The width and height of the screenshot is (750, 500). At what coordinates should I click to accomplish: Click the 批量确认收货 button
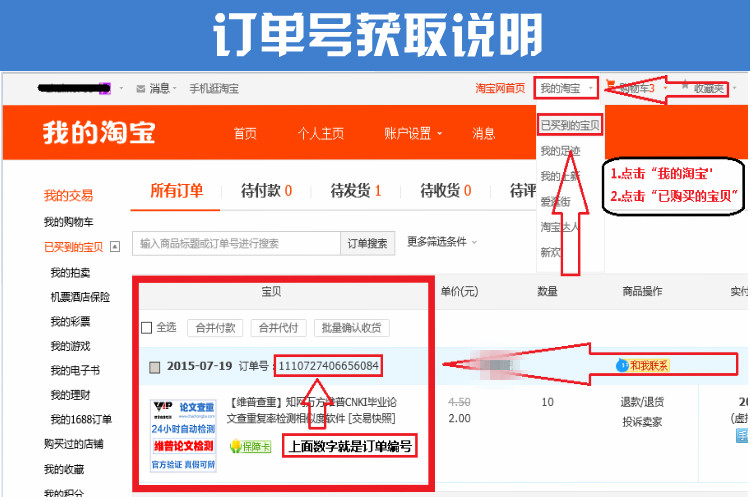tap(352, 328)
